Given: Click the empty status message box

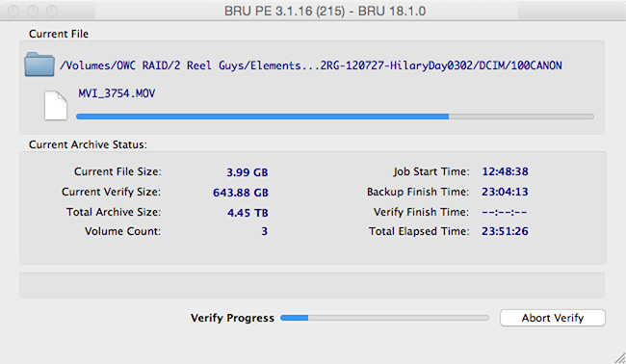Looking at the screenshot, I should 312,285.
